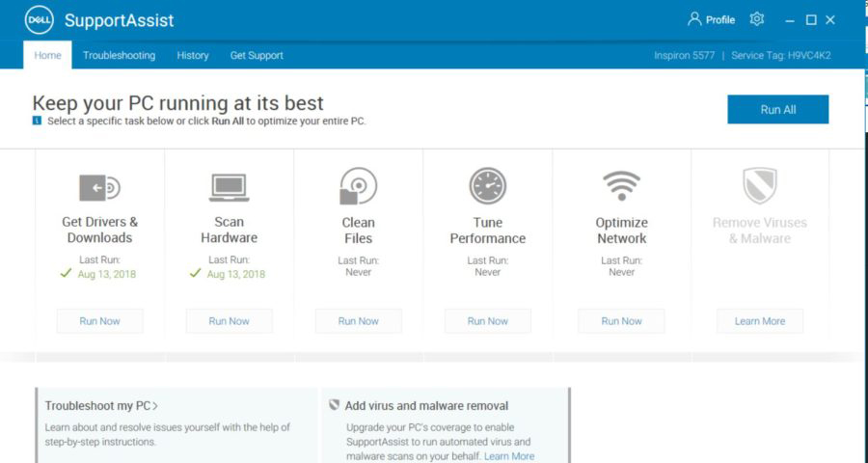The width and height of the screenshot is (868, 463).
Task: Open the Get Support tab
Action: coord(257,55)
